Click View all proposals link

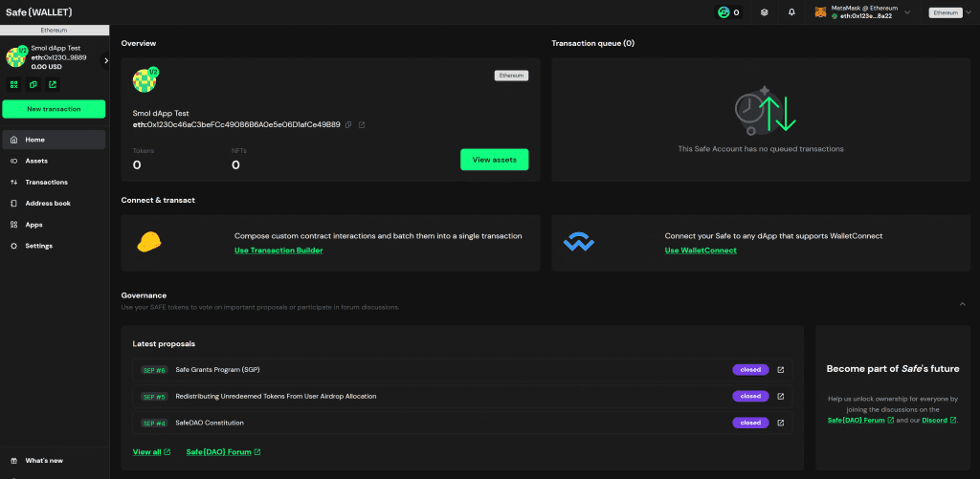(151, 452)
